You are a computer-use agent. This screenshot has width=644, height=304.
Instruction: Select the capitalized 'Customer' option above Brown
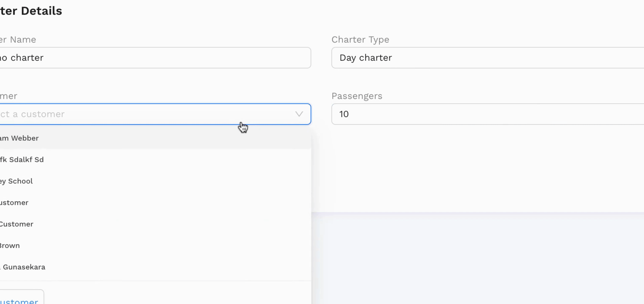tap(156, 224)
